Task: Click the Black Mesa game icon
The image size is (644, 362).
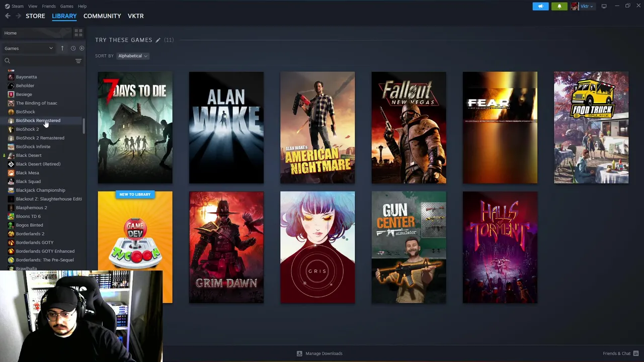Action: point(11,173)
